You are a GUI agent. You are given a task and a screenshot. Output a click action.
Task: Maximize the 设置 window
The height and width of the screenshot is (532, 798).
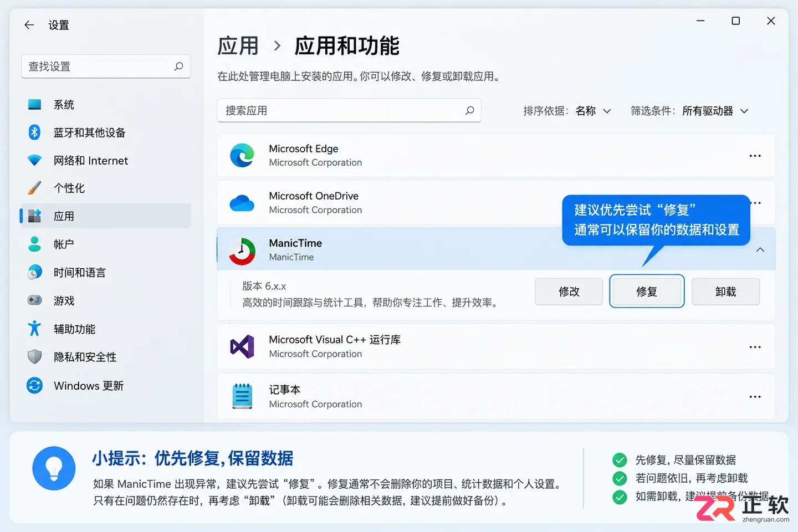(x=736, y=21)
